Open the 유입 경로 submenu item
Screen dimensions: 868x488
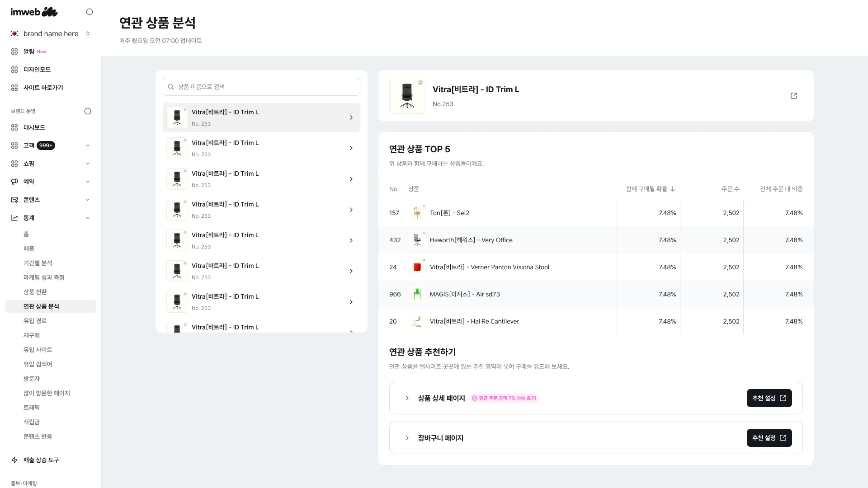click(x=35, y=321)
